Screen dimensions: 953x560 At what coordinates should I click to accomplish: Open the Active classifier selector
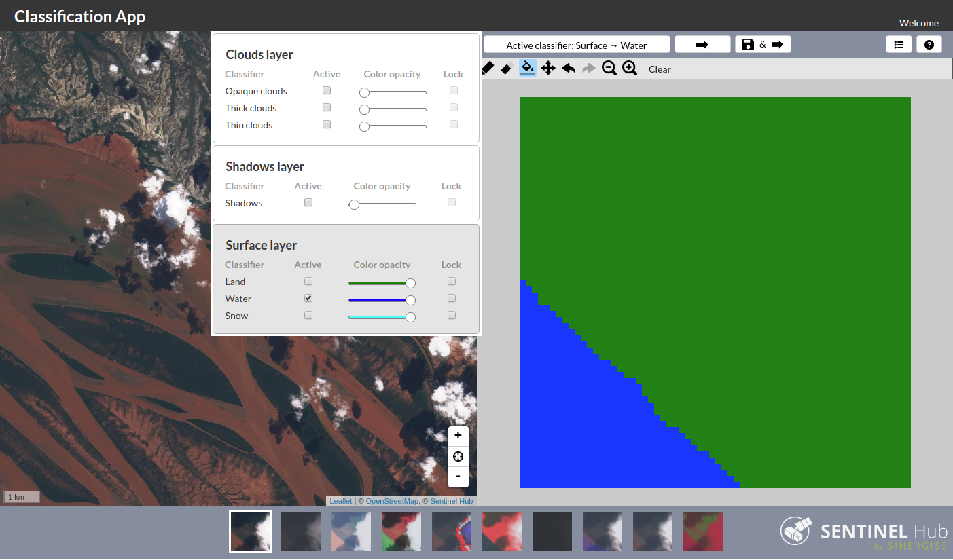tap(577, 45)
